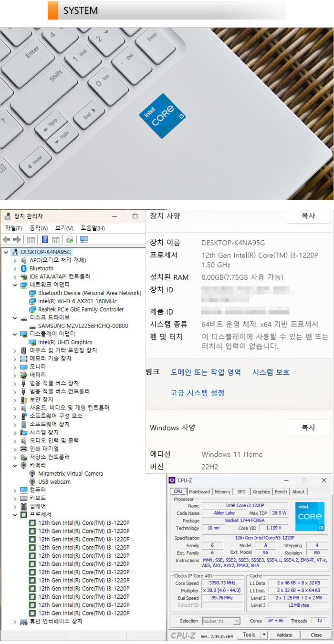This screenshot has width=334, height=644.
Task: Click 복사 button beside Windows 사양
Action: [x=308, y=428]
